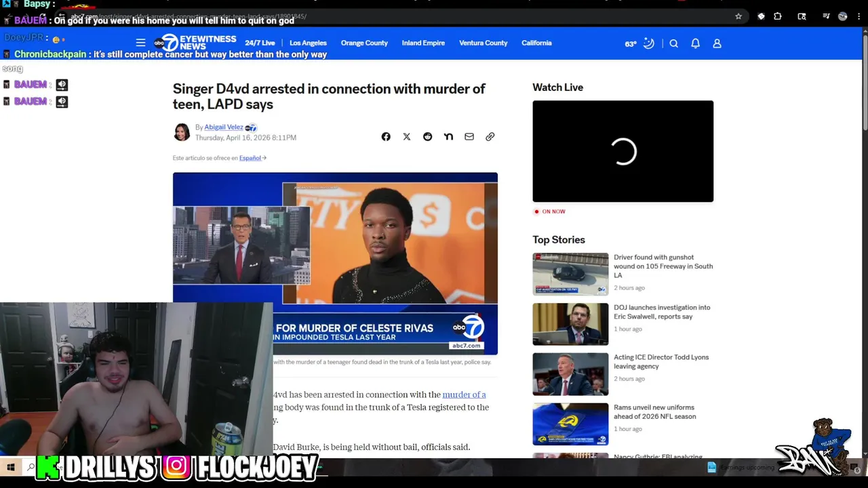Open the Ventura County nav section
Viewport: 868px width, 488px height.
tap(483, 43)
